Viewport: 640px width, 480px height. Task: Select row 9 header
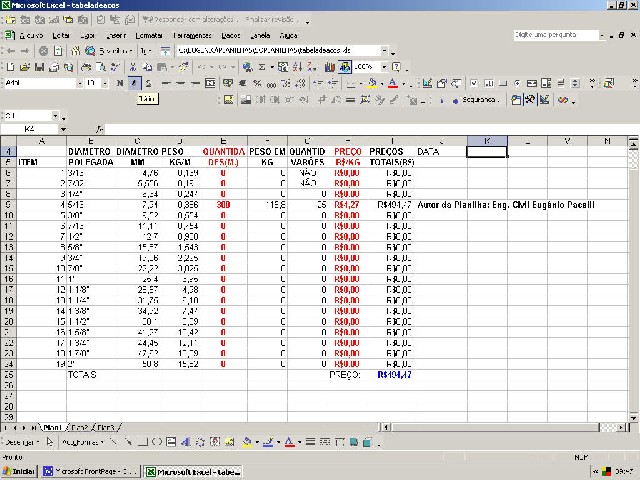(8, 204)
